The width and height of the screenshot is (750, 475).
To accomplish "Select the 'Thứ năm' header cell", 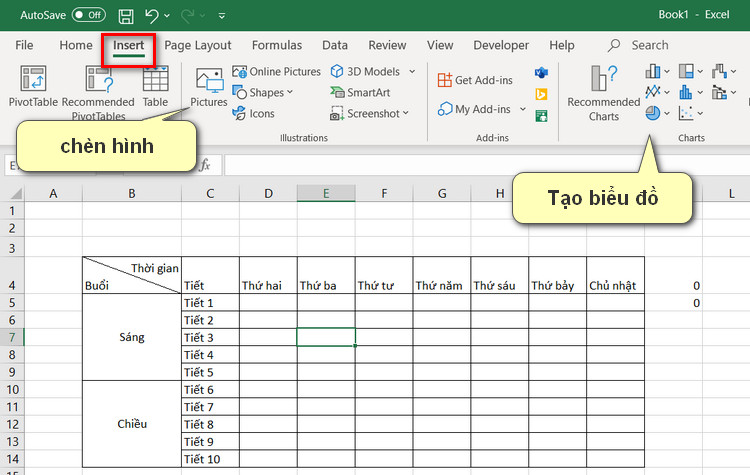I will click(441, 276).
